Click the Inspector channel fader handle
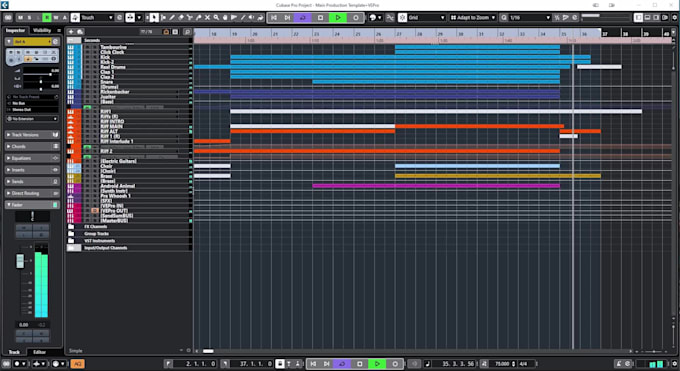 (x=20, y=261)
